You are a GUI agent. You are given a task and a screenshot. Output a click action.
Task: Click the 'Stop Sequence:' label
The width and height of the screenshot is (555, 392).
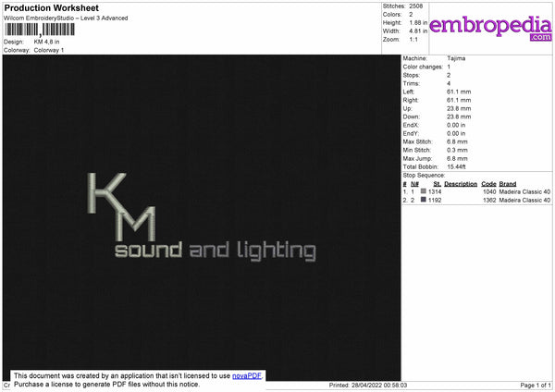[424, 176]
